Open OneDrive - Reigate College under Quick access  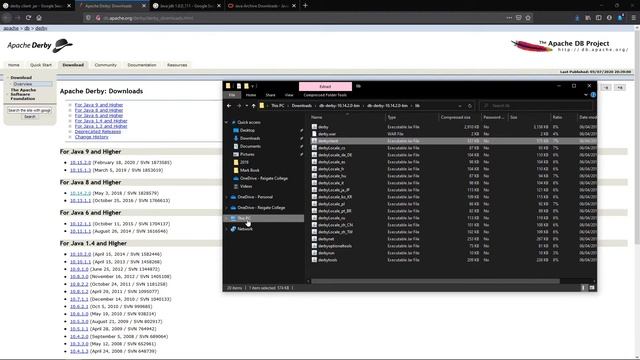[x=264, y=178]
